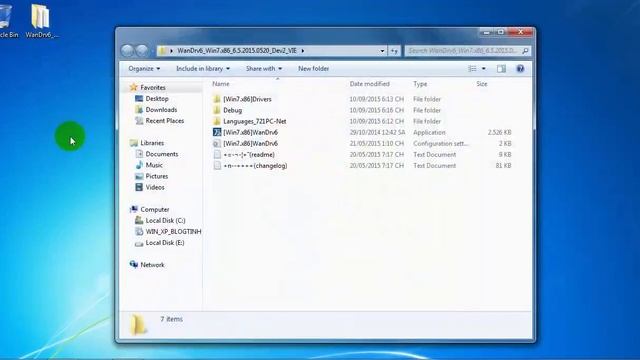640x360 pixels.
Task: Select Documents in the navigation tree
Action: click(x=162, y=154)
